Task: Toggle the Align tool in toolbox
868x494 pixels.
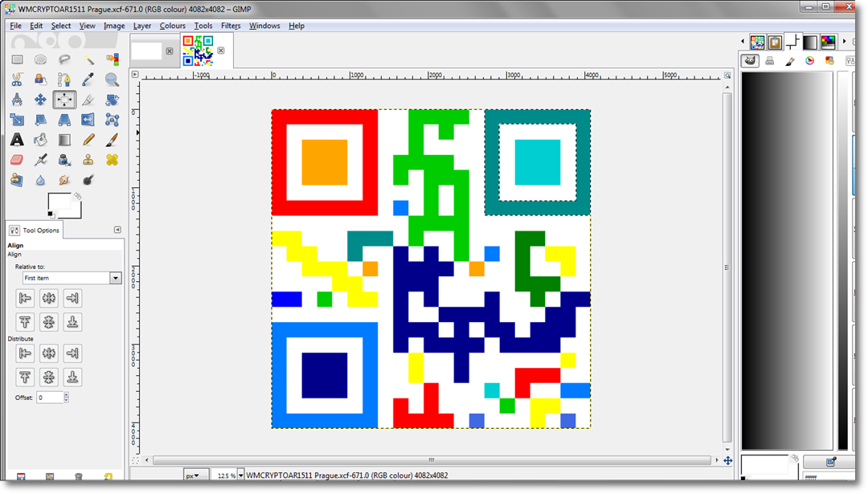Action: (x=64, y=100)
